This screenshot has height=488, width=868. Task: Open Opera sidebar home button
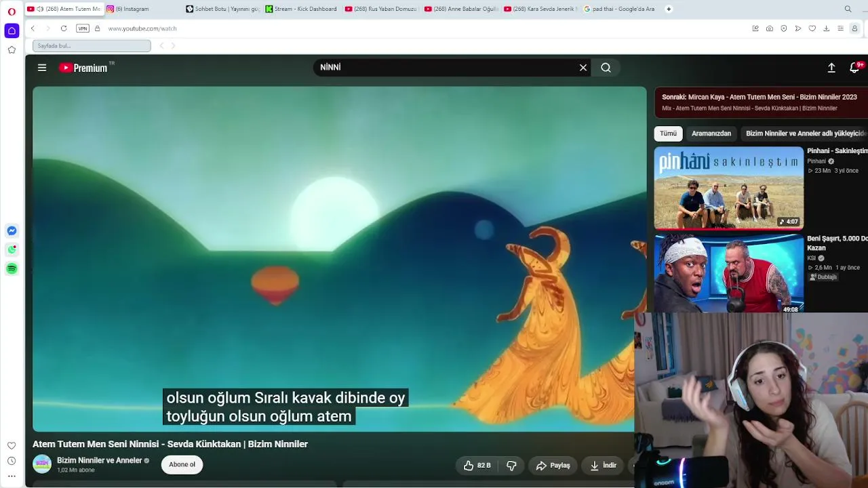click(x=12, y=31)
